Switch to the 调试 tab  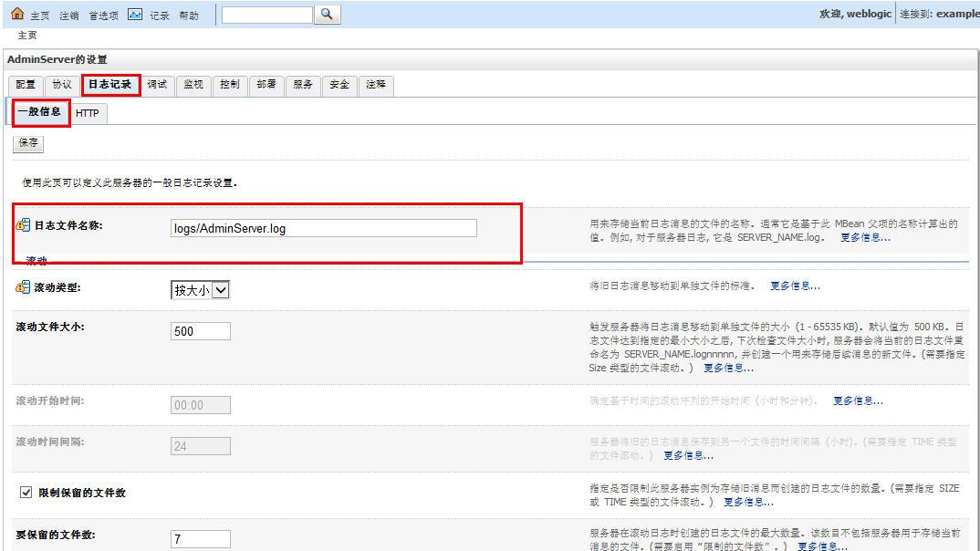click(x=157, y=85)
